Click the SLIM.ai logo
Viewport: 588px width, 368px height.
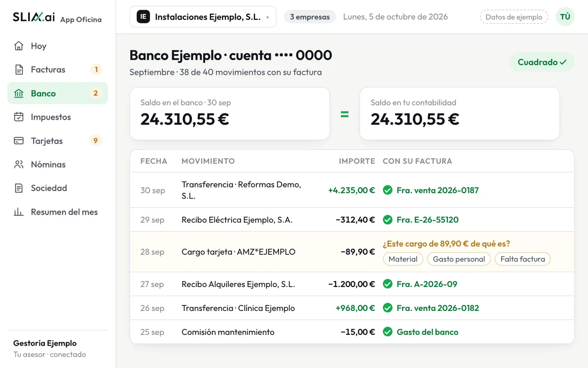point(34,17)
